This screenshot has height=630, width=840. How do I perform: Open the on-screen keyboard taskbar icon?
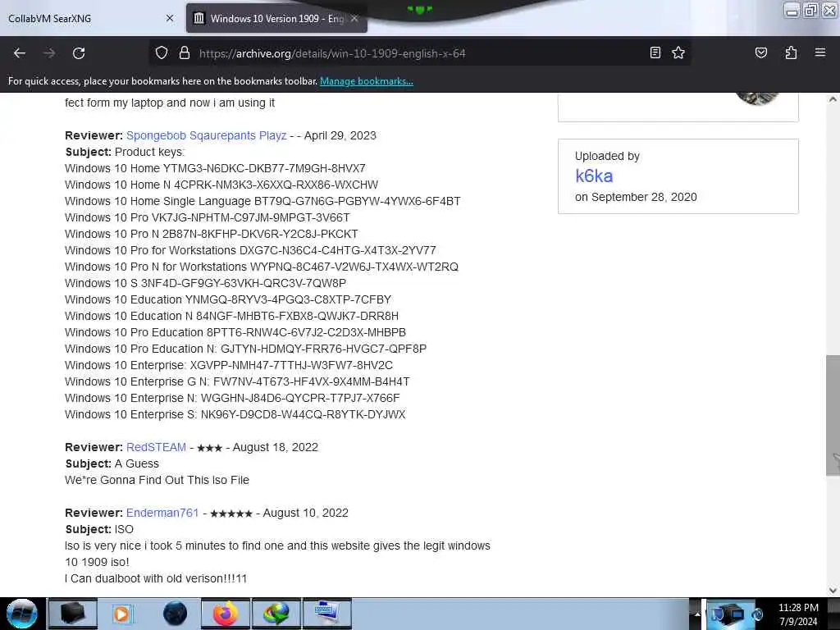tap(327, 614)
